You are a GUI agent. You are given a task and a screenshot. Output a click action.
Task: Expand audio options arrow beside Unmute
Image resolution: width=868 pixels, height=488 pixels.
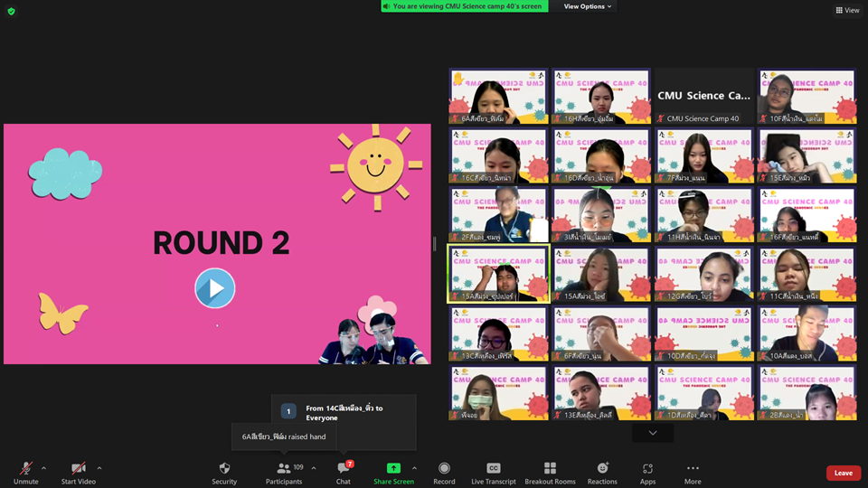pos(43,468)
